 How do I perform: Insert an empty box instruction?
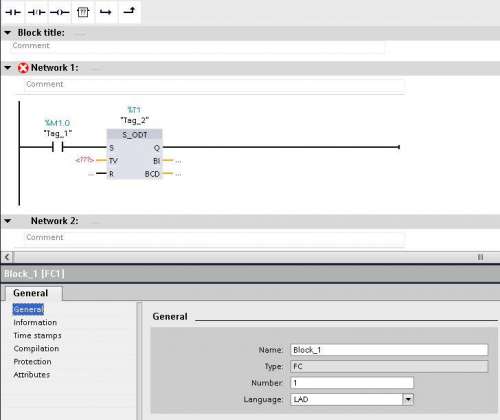click(83, 12)
